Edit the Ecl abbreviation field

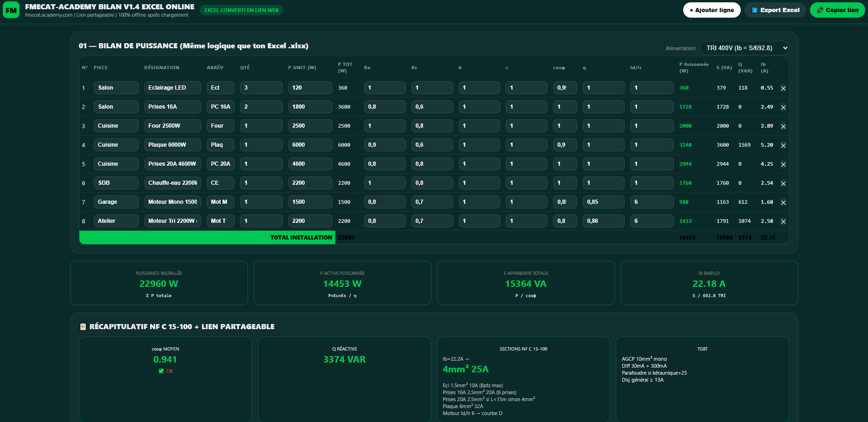[x=221, y=88]
